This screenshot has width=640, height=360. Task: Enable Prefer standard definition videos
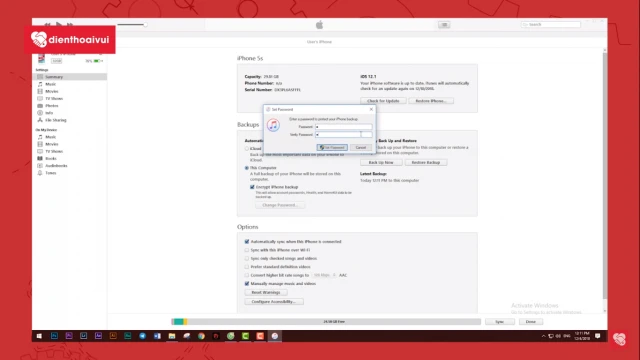(247, 267)
